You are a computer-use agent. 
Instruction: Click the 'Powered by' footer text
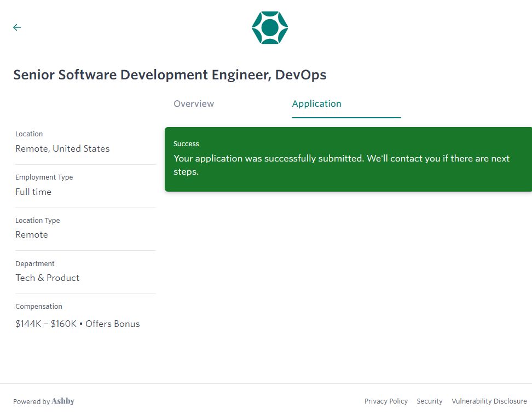[31, 402]
